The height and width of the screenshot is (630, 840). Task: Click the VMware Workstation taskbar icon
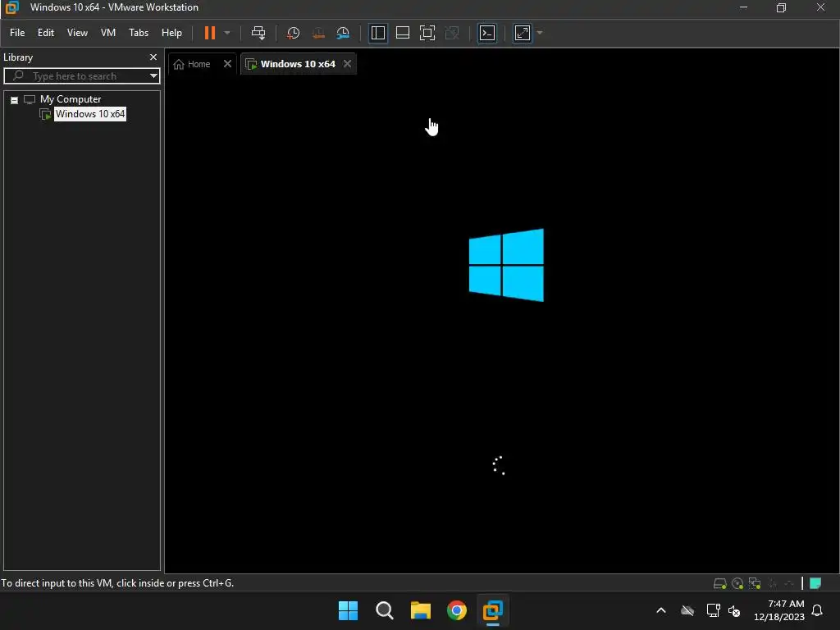(492, 610)
